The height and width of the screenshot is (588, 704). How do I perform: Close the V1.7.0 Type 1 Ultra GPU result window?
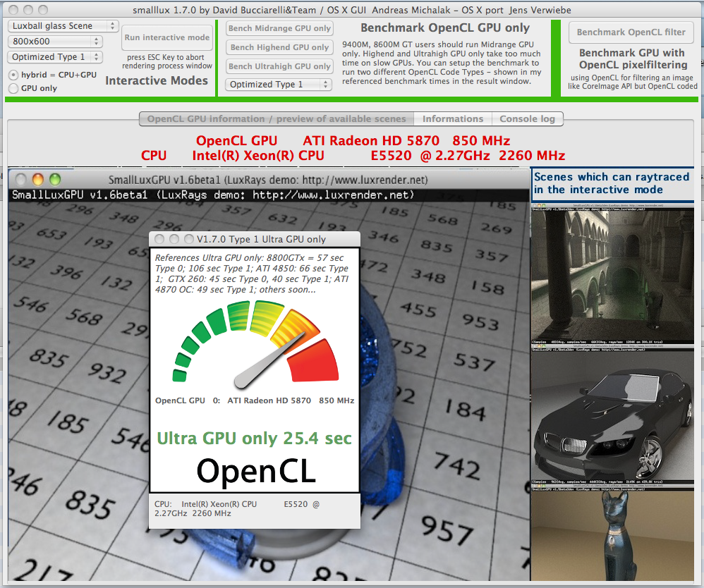tap(159, 239)
